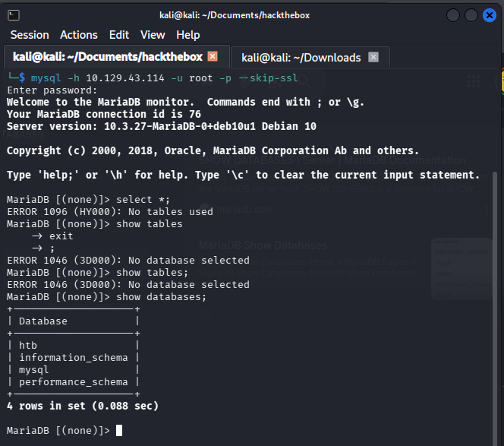Open the Help menu
The height and width of the screenshot is (446, 504).
tap(188, 35)
